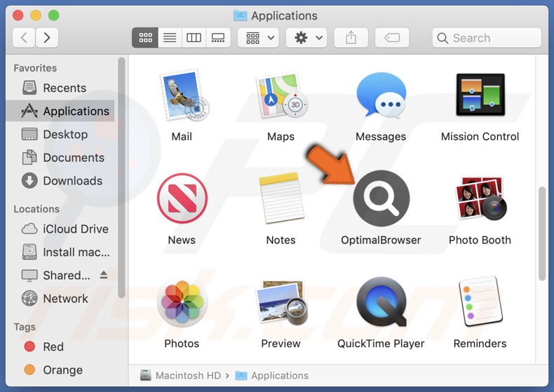Image resolution: width=554 pixels, height=392 pixels.
Task: Click the sidebar vertical scrollbar
Action: pos(121,178)
